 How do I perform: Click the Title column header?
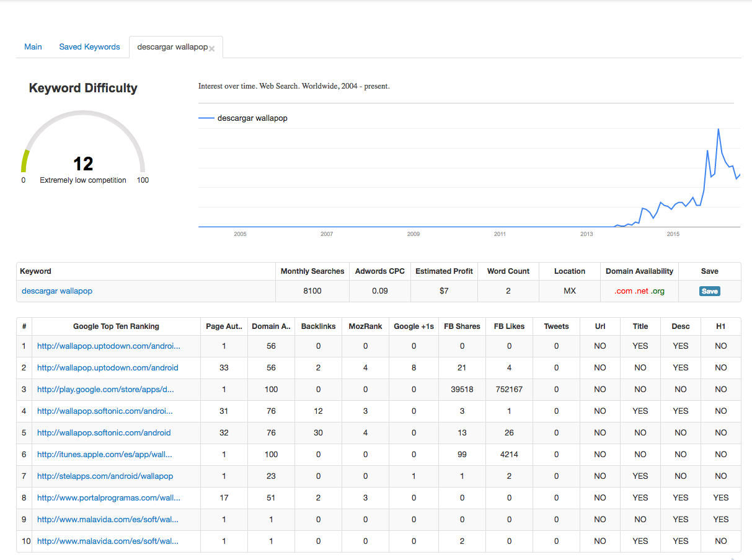pos(640,326)
